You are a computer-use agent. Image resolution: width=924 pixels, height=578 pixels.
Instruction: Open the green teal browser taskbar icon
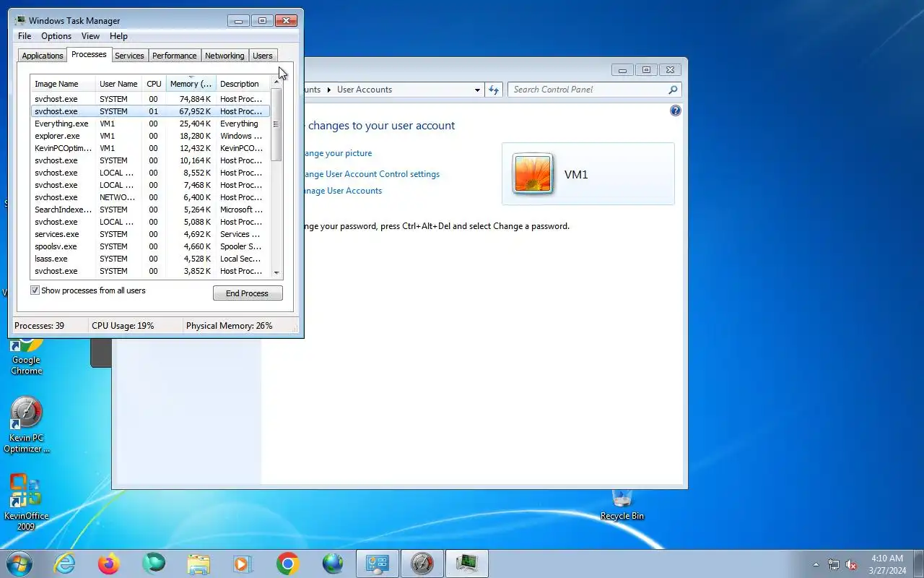click(x=153, y=564)
